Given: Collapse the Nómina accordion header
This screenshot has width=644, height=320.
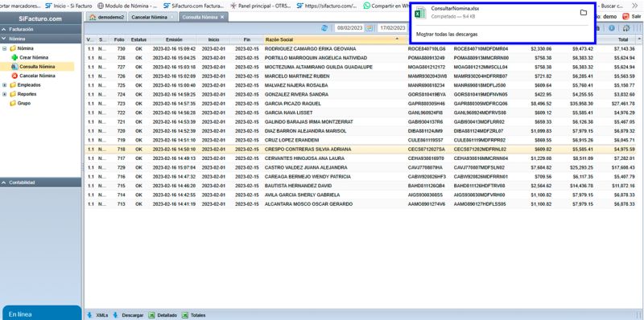Looking at the screenshot, I should point(41,39).
